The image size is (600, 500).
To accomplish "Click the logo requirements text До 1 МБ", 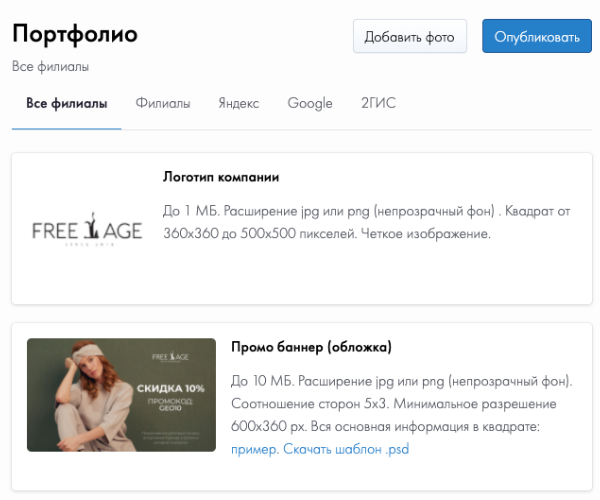I will (367, 222).
